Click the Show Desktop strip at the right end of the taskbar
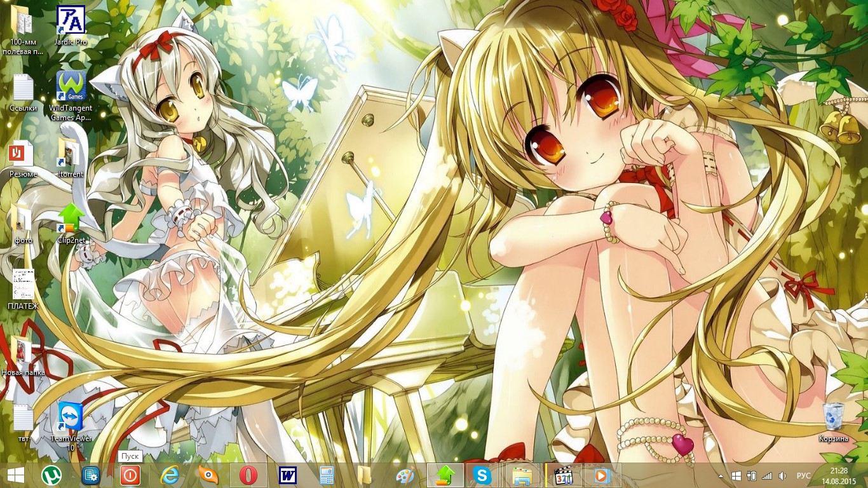Image resolution: width=868 pixels, height=488 pixels. pyautogui.click(x=865, y=475)
